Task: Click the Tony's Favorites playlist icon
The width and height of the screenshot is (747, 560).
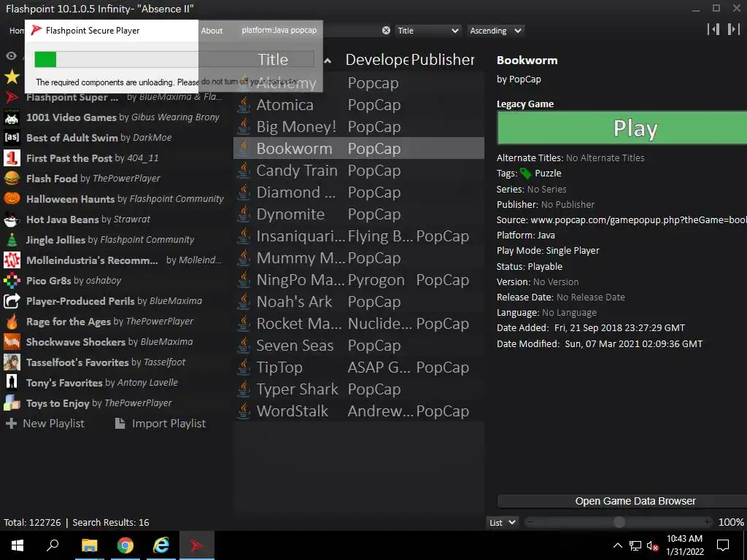Action: (12, 382)
